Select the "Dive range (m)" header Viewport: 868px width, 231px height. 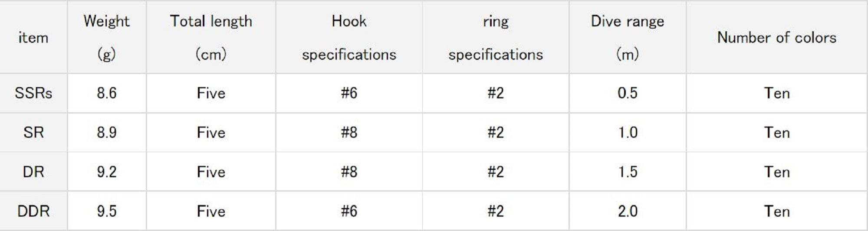628,38
